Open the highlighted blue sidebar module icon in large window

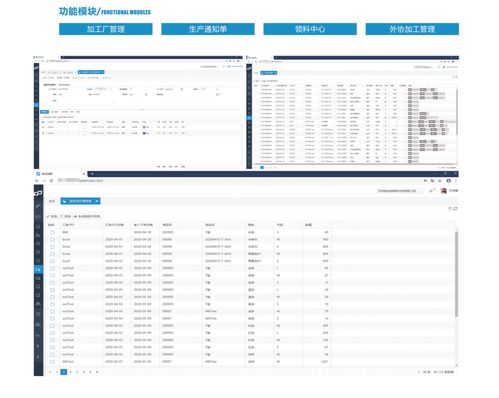click(38, 269)
